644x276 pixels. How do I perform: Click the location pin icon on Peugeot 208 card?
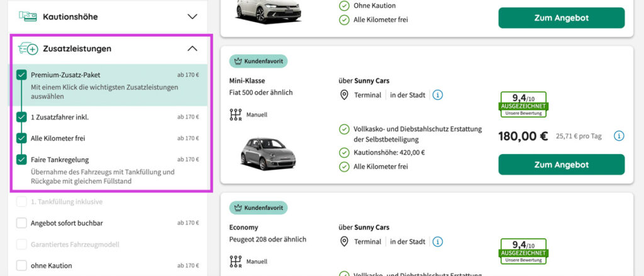pyautogui.click(x=344, y=241)
